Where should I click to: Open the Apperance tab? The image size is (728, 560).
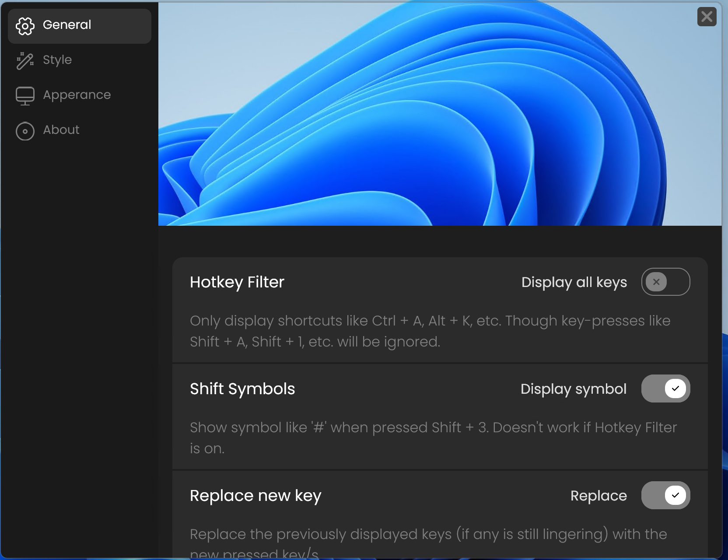click(x=80, y=96)
